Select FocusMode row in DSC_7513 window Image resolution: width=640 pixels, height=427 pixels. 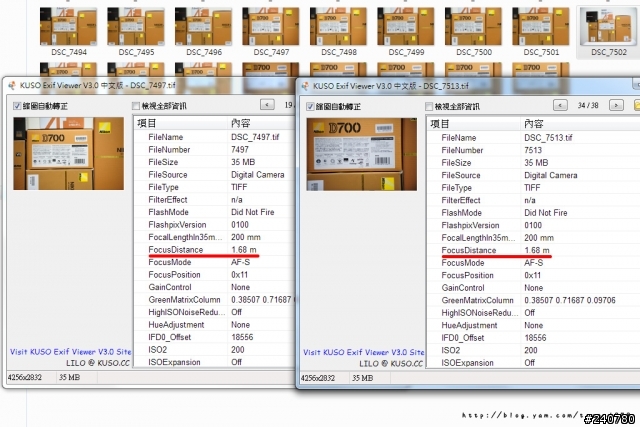coord(533,263)
